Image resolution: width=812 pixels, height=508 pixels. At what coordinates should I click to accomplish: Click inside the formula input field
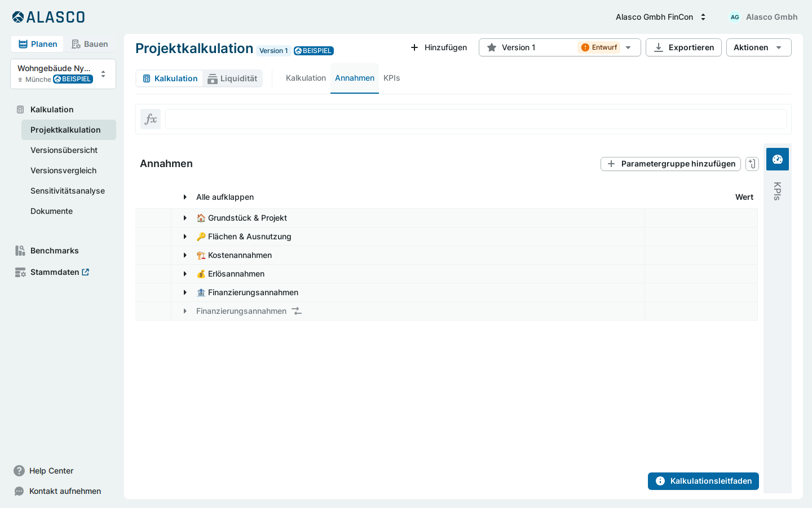(476, 119)
